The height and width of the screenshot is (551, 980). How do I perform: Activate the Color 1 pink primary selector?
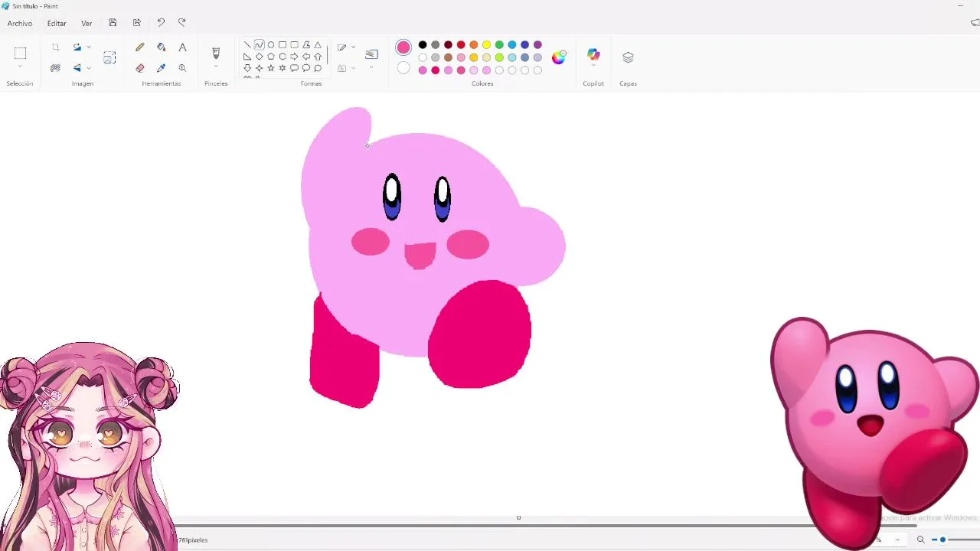click(403, 47)
